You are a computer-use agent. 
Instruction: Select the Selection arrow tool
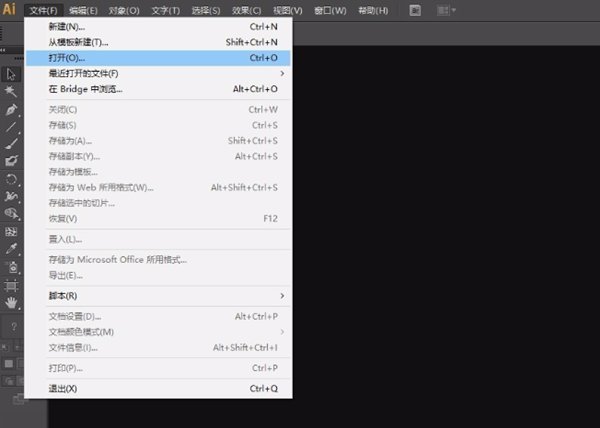click(x=11, y=74)
